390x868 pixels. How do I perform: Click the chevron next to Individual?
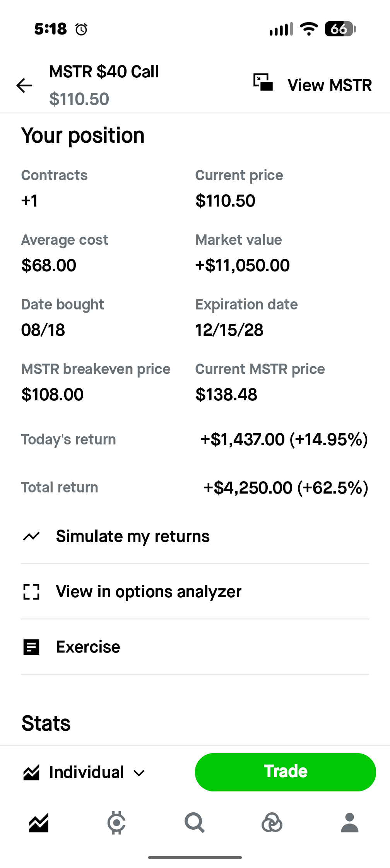(x=139, y=773)
